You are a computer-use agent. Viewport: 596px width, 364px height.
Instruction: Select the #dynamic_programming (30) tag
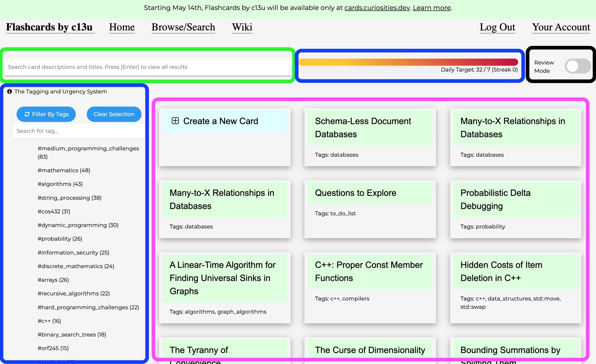click(x=78, y=225)
